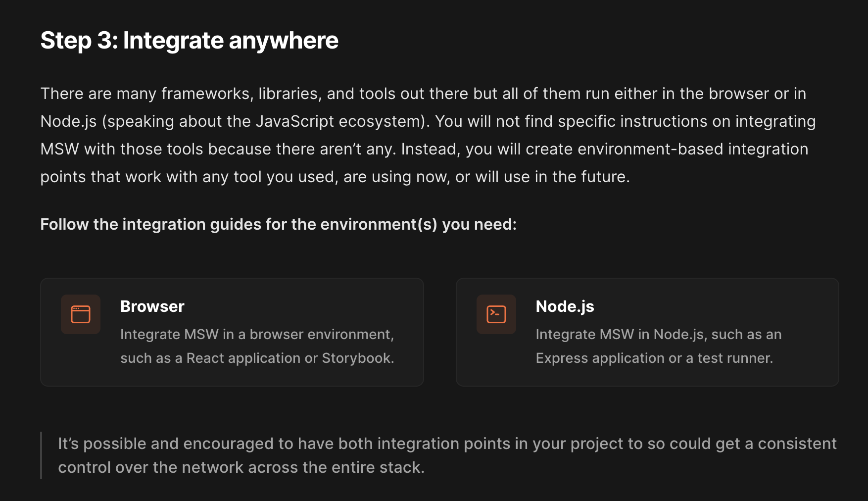The width and height of the screenshot is (868, 501).
Task: Click "MSW" at the paragraph's third line
Action: tap(59, 150)
